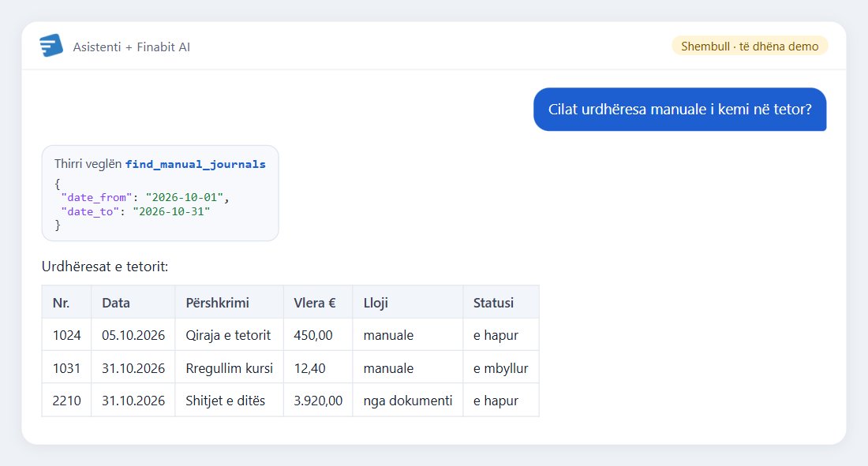Screen dimensions: 868x466
Task: Click 'manuale' in the 1031 row
Action: pos(388,368)
